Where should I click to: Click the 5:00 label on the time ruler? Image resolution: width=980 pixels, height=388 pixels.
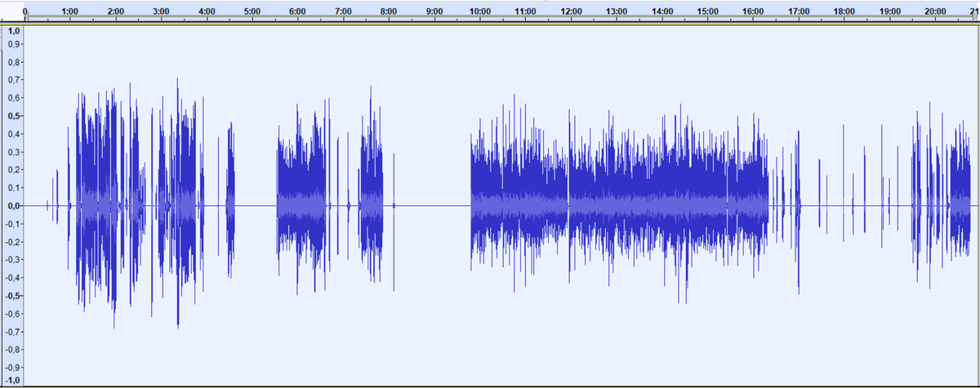(252, 12)
